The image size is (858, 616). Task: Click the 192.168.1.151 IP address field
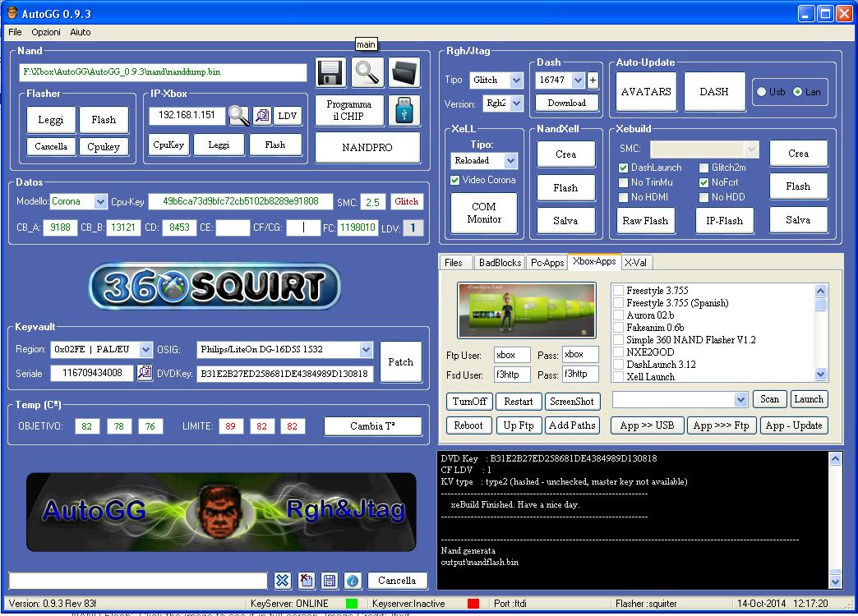pos(187,116)
